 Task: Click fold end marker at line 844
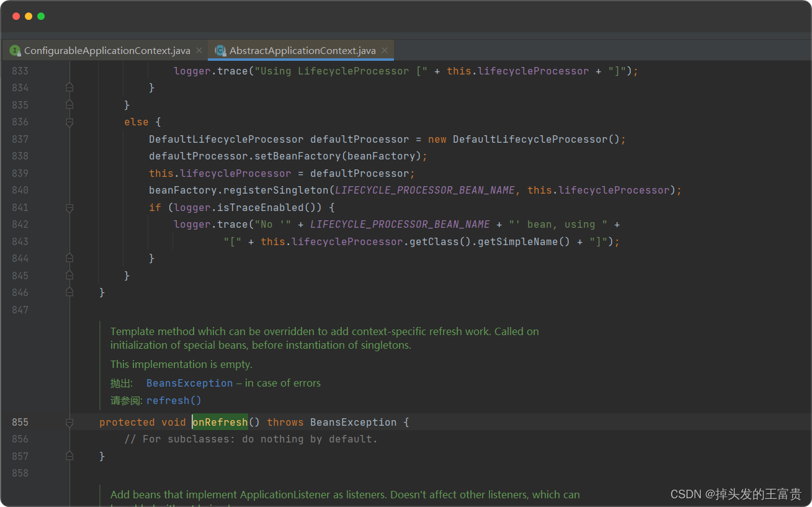pos(69,258)
